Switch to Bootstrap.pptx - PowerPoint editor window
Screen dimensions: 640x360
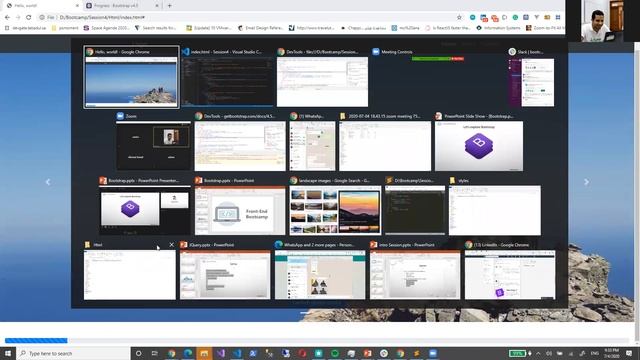(240, 206)
